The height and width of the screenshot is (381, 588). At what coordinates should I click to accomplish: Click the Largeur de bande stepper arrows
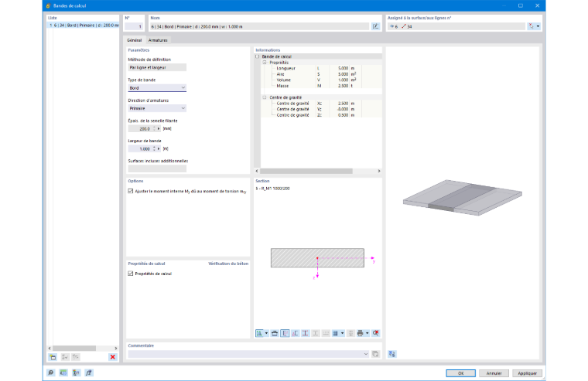(154, 148)
